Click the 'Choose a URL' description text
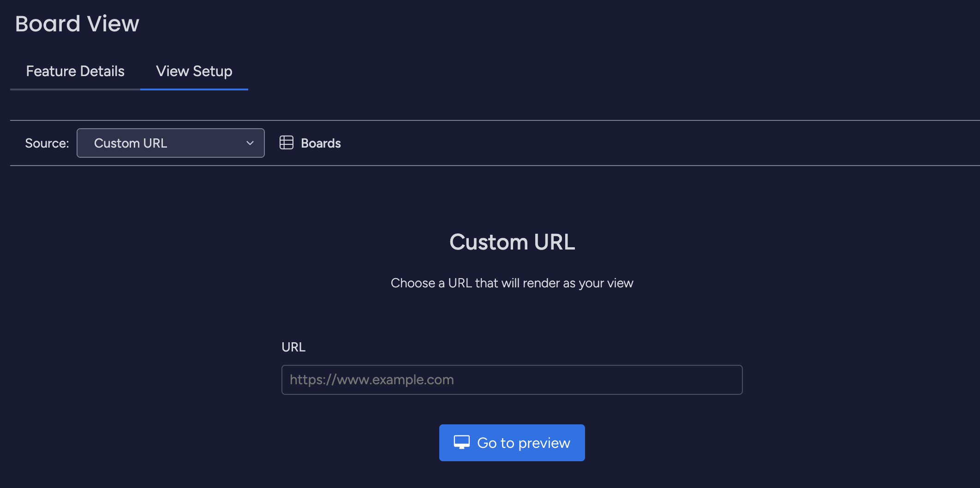 click(x=512, y=283)
